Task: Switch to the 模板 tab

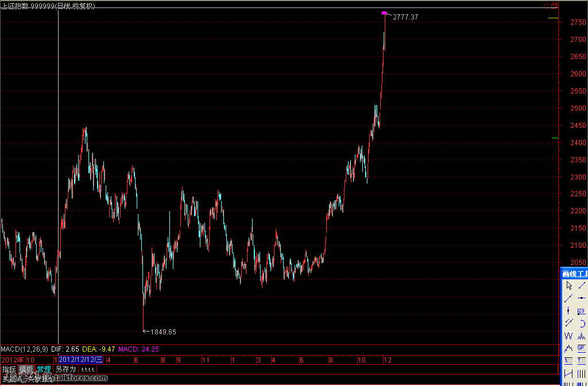Action: [x=26, y=369]
